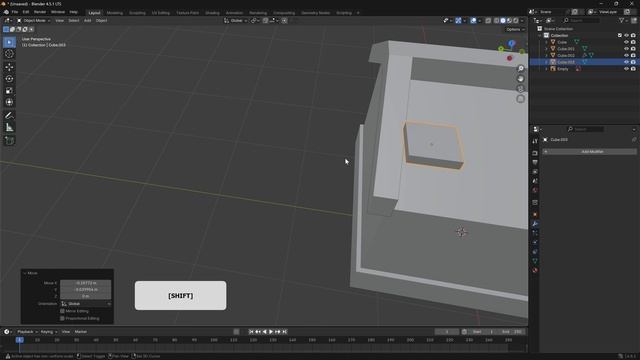Open the Modifiers wrench properties tab
Viewport: 640px width, 360px height.
pos(535,224)
